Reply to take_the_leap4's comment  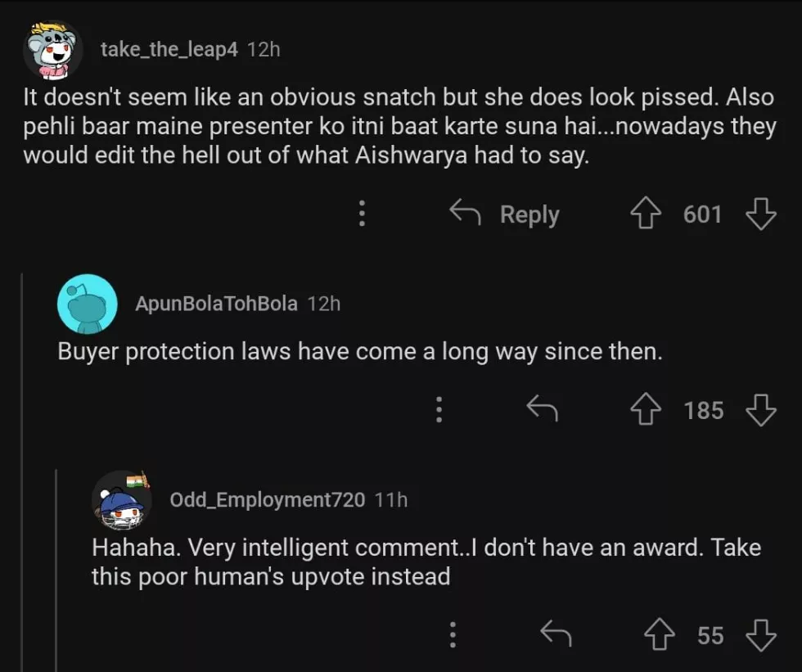tap(505, 214)
